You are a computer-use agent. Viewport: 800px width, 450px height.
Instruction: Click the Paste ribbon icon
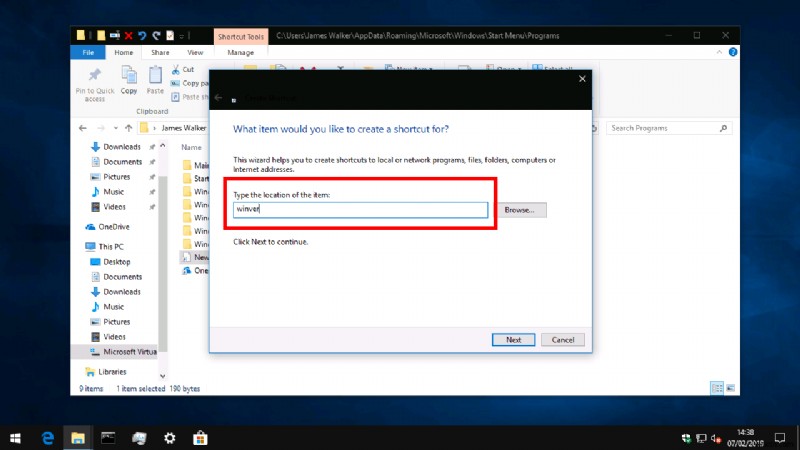click(x=155, y=75)
